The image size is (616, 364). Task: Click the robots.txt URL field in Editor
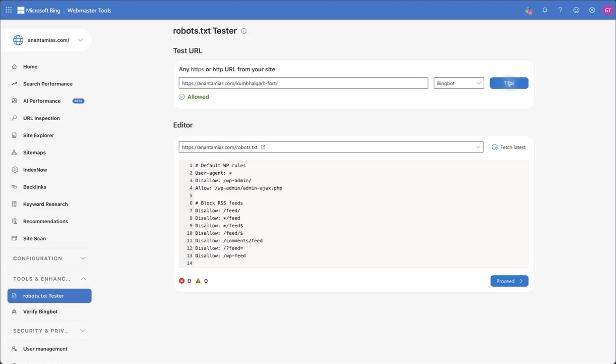(331, 147)
